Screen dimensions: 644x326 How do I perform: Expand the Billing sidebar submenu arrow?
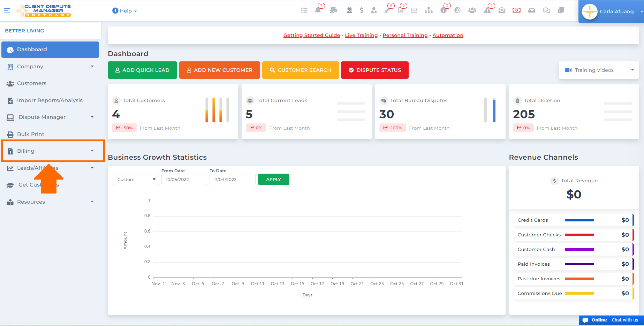coord(92,151)
